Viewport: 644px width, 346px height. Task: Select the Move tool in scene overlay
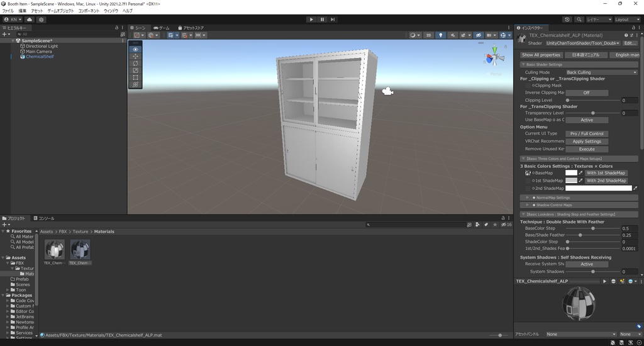point(136,56)
